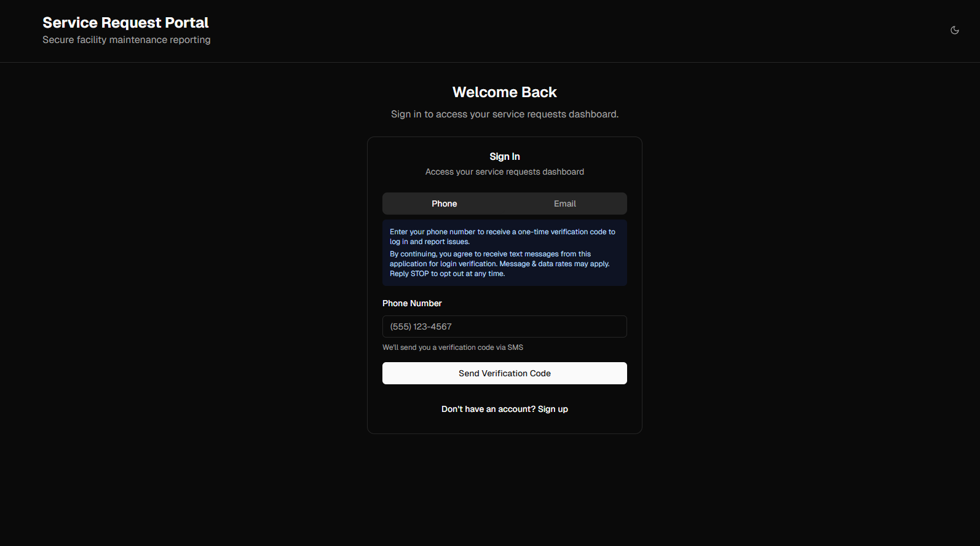This screenshot has height=546, width=980.
Task: Click the 'Access your service requests dashboard' card text
Action: click(504, 172)
